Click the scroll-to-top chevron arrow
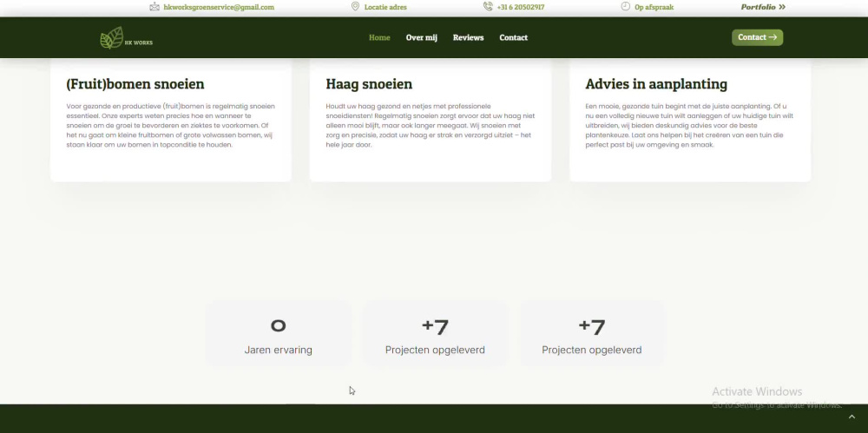Image resolution: width=868 pixels, height=433 pixels. coord(852,417)
